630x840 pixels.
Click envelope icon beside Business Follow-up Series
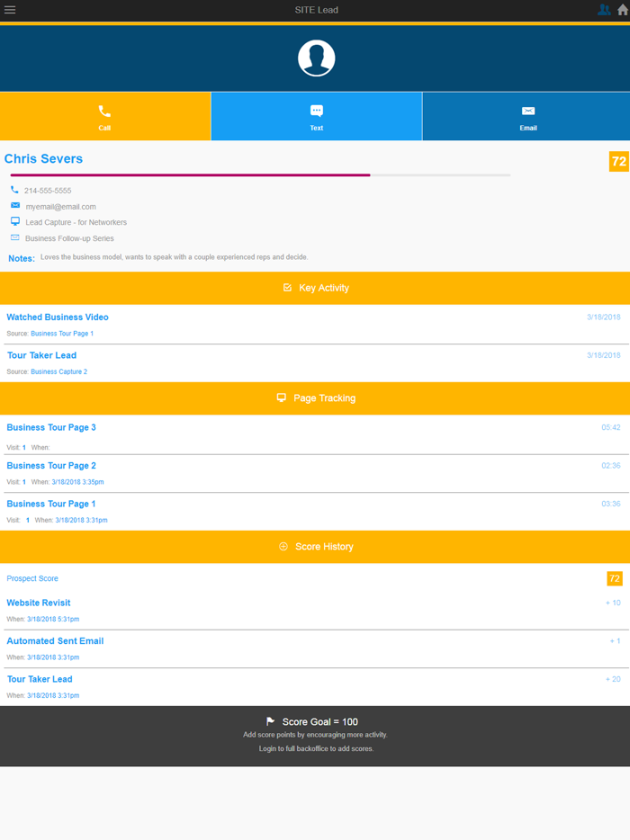click(15, 237)
